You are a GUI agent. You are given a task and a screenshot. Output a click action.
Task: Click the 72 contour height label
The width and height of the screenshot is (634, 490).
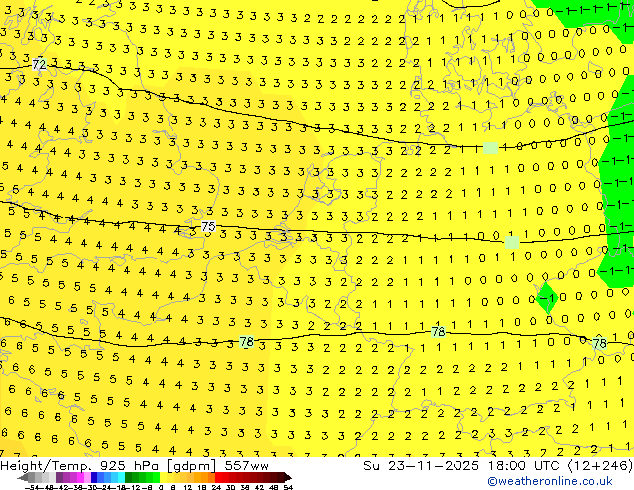(39, 64)
